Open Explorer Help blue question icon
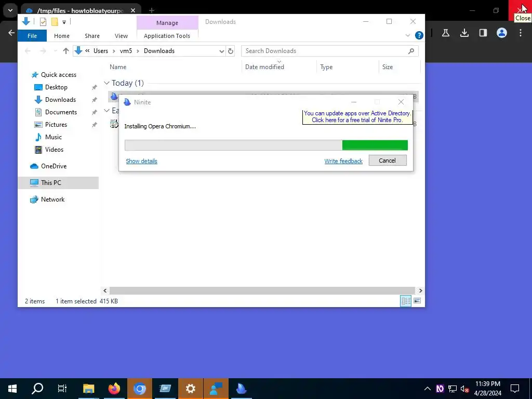532x399 pixels. (x=419, y=35)
